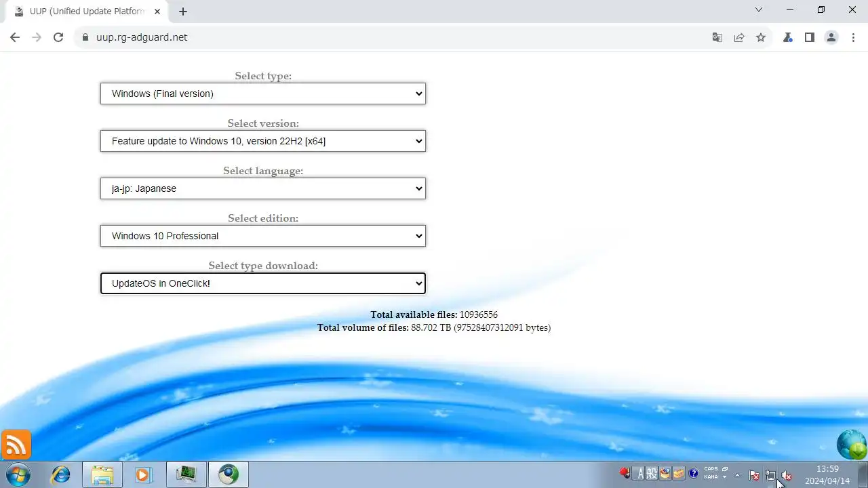
Task: Click the Show desktop button
Action: click(863, 474)
